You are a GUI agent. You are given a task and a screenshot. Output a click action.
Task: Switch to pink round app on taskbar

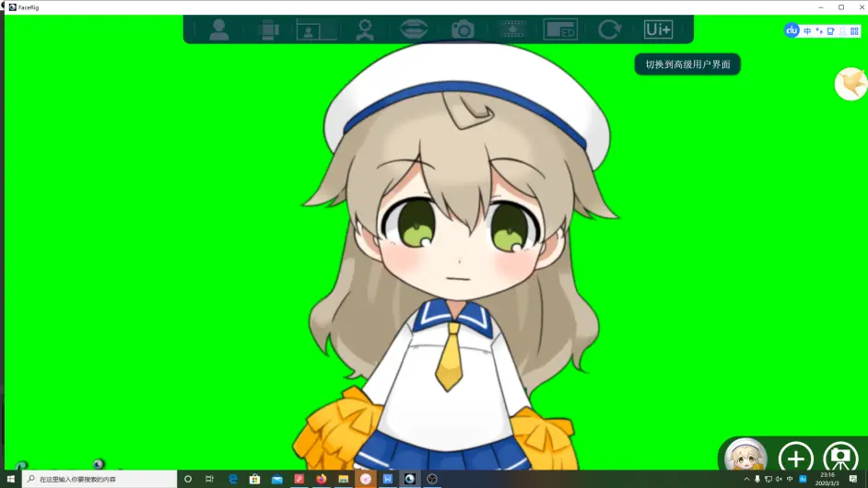[366, 479]
